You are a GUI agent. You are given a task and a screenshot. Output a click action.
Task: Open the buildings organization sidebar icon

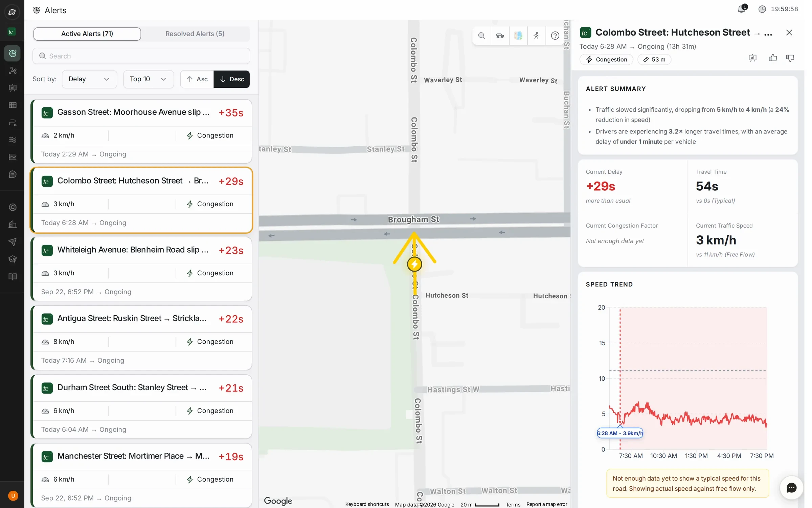click(13, 225)
